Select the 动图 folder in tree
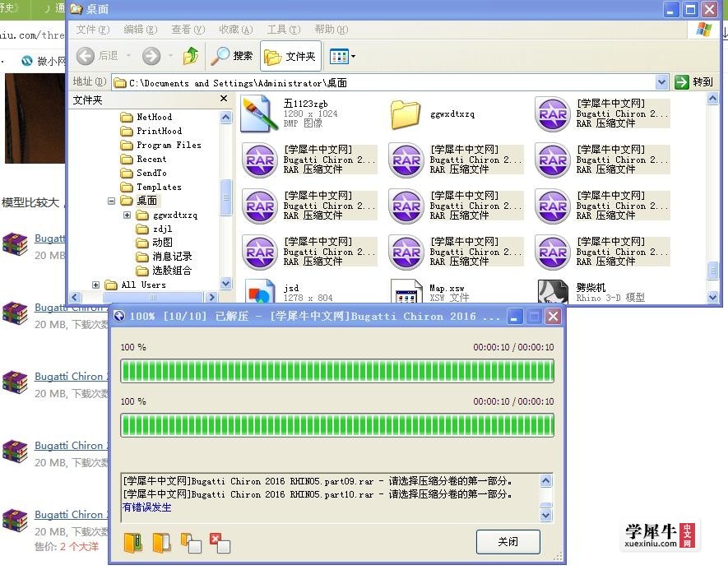The width and height of the screenshot is (728, 579). tap(154, 243)
